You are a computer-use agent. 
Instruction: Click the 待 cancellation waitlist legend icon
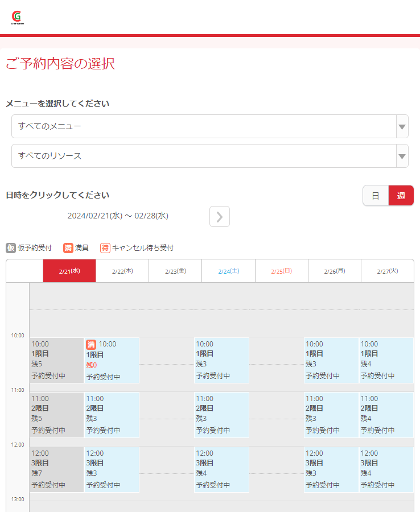point(105,248)
